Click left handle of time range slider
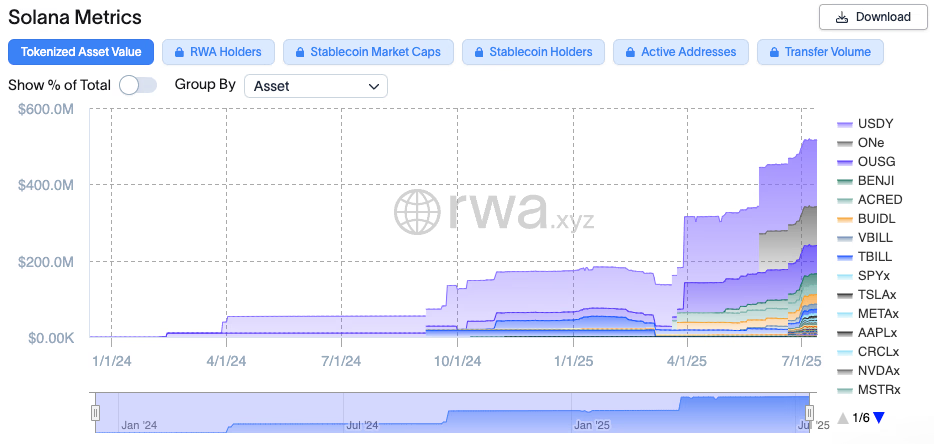934x444 pixels. (96, 412)
